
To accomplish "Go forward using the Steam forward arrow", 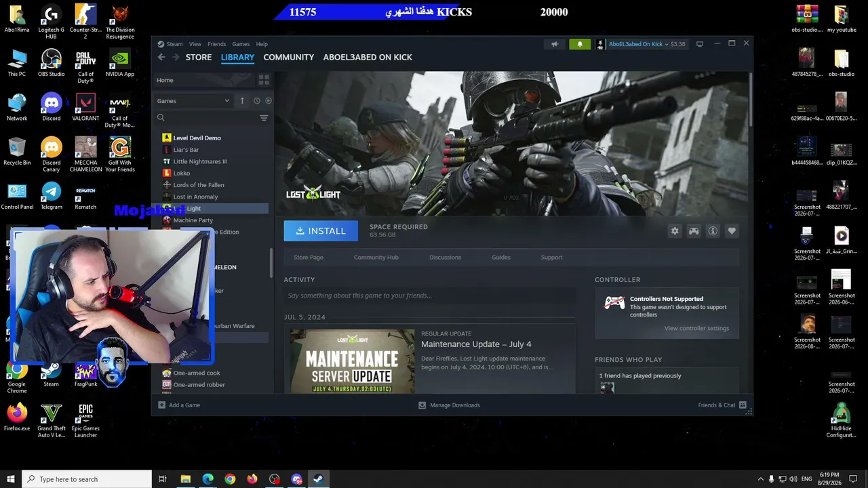I will pyautogui.click(x=176, y=58).
